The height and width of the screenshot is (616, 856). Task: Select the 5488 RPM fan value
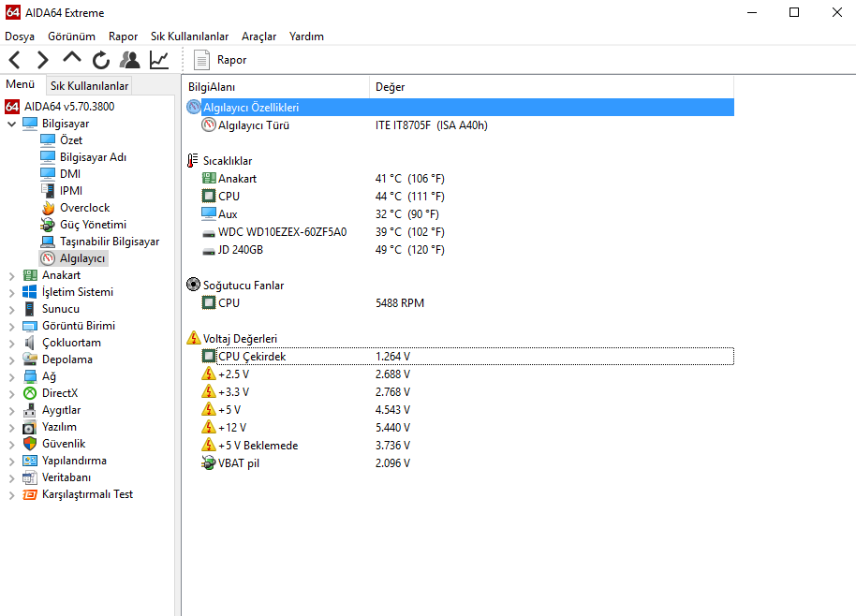400,303
